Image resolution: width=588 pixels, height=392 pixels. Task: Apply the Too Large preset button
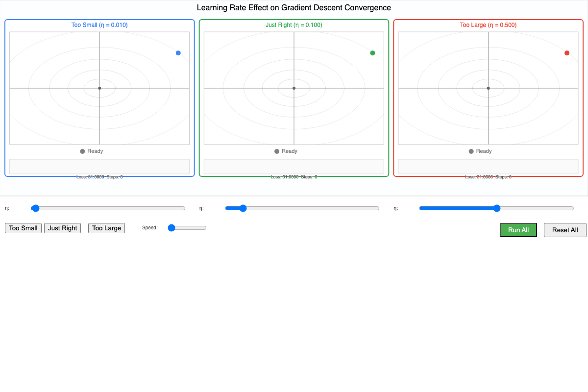106,228
